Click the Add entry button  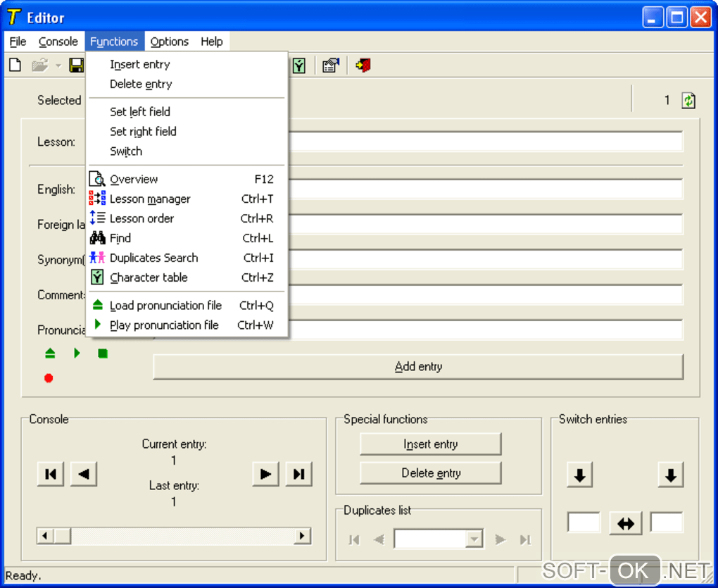[418, 367]
